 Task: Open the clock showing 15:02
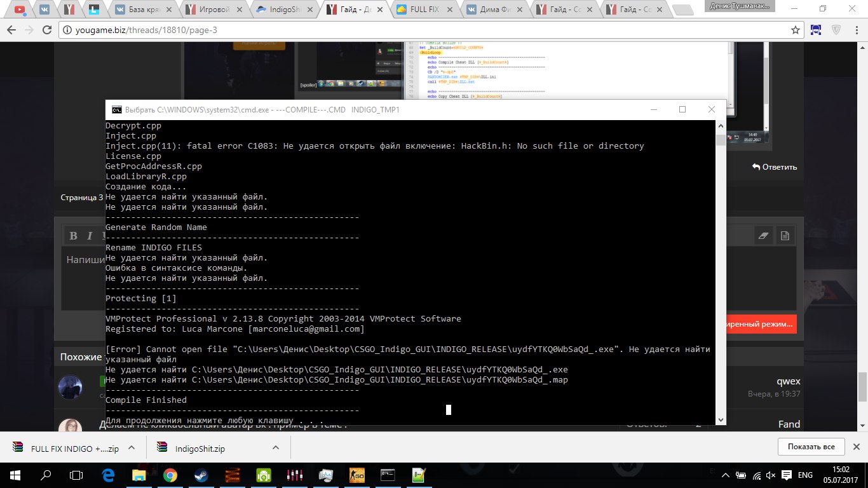pyautogui.click(x=841, y=475)
